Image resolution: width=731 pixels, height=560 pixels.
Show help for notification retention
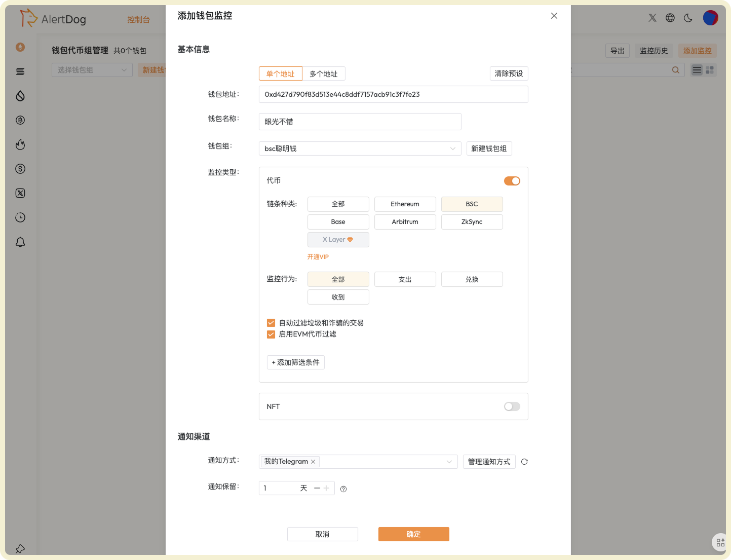click(x=343, y=489)
